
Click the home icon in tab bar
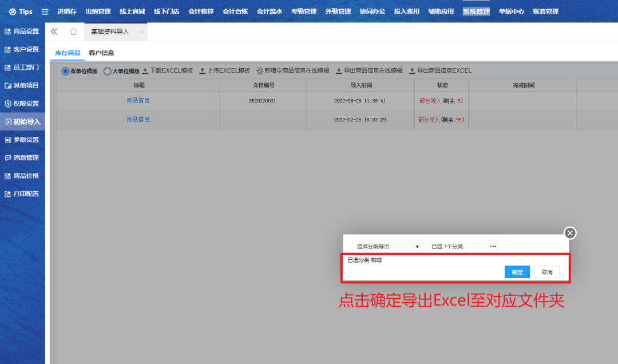pos(73,32)
